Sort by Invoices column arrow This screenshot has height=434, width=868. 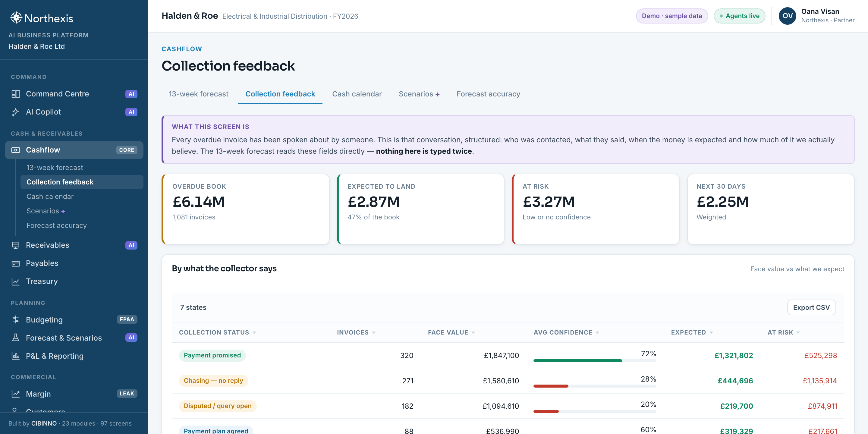click(x=374, y=332)
